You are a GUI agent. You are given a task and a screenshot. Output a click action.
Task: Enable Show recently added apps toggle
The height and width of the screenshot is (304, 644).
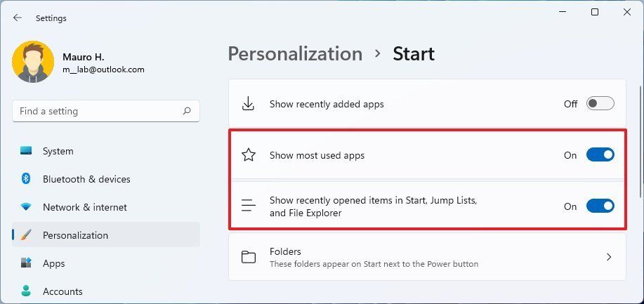tap(600, 104)
